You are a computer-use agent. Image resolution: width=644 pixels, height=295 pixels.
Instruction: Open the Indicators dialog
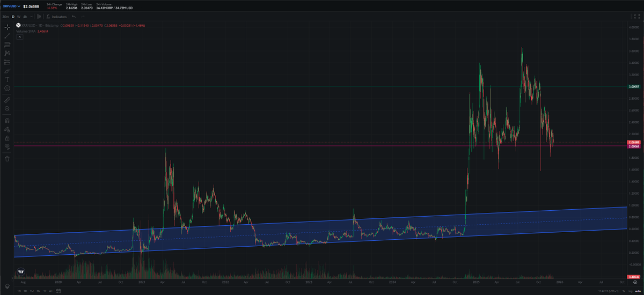56,17
